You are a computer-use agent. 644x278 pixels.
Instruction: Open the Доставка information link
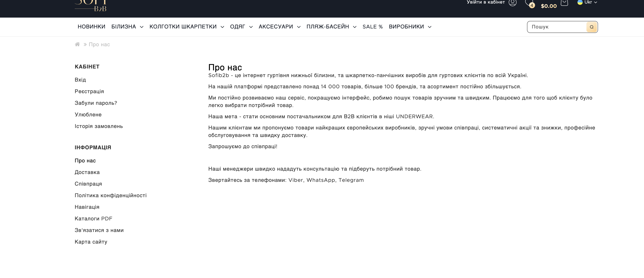[x=87, y=172]
